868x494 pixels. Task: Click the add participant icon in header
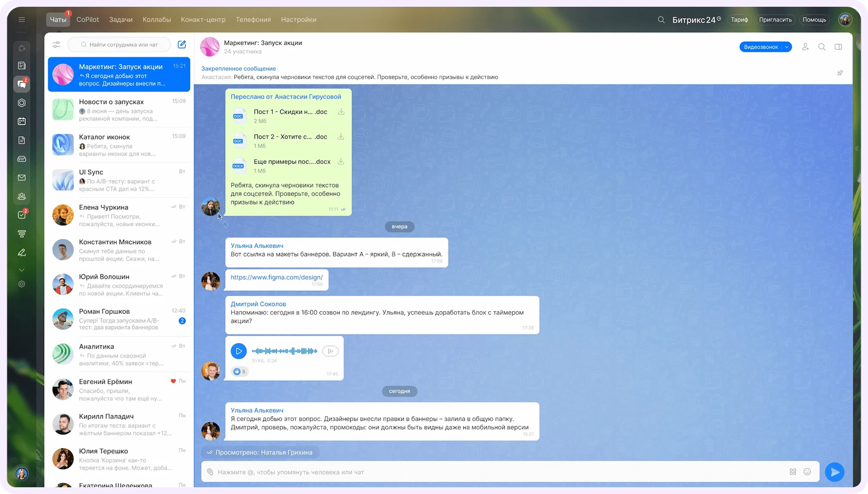[x=805, y=47]
